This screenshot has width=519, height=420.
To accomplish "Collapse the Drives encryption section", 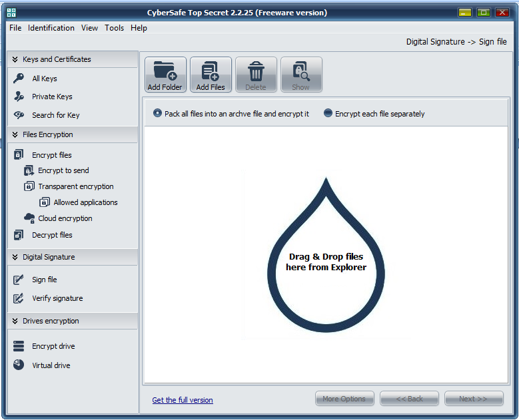I will tap(15, 321).
